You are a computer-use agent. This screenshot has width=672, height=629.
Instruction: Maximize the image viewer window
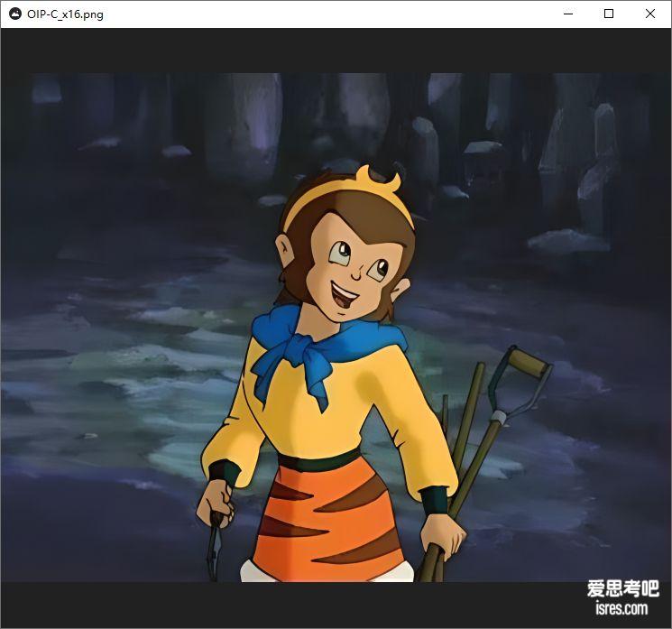[x=609, y=14]
